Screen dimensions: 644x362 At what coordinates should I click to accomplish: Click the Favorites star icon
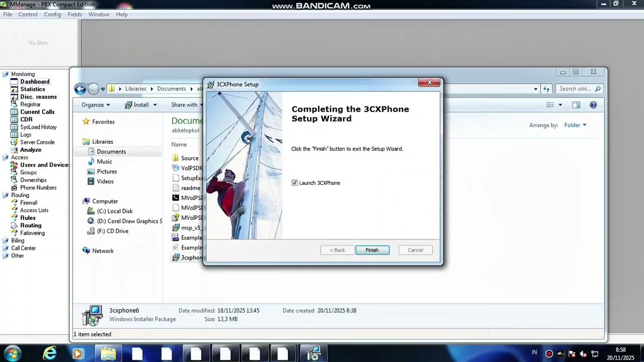point(86,122)
